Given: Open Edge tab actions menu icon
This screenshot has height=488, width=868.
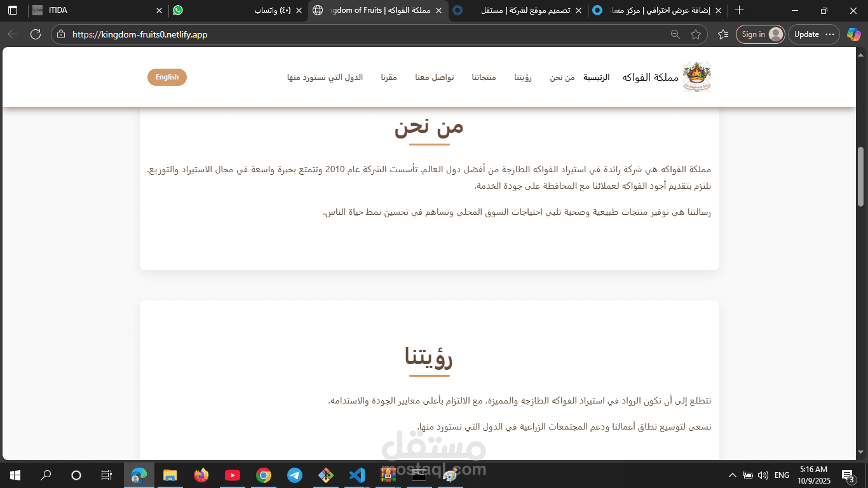Looking at the screenshot, I should click(13, 10).
